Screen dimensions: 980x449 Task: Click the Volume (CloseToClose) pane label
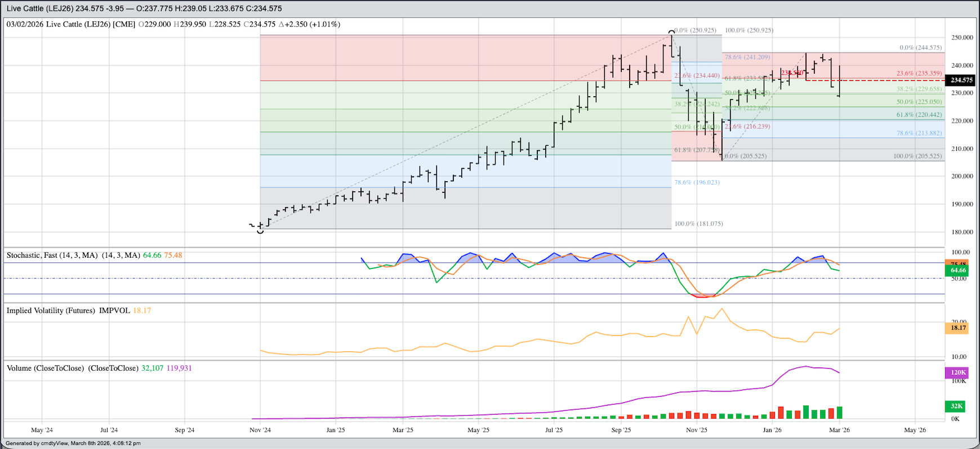click(x=72, y=369)
